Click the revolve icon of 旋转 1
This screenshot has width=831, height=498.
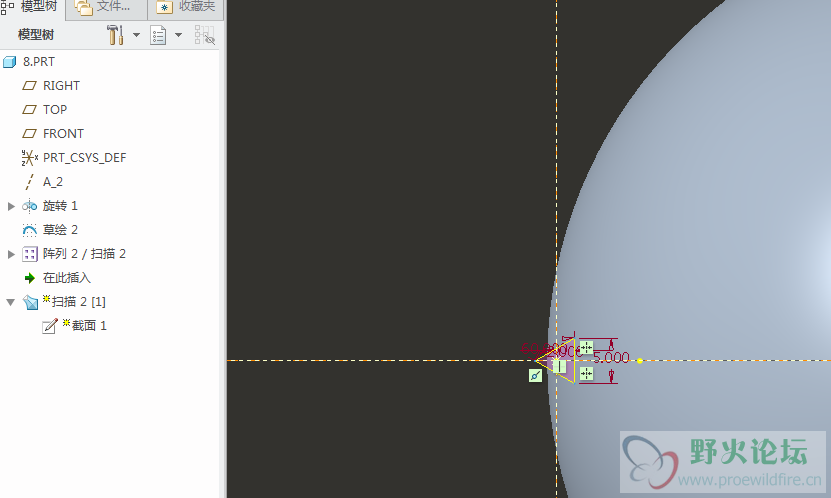(x=30, y=206)
